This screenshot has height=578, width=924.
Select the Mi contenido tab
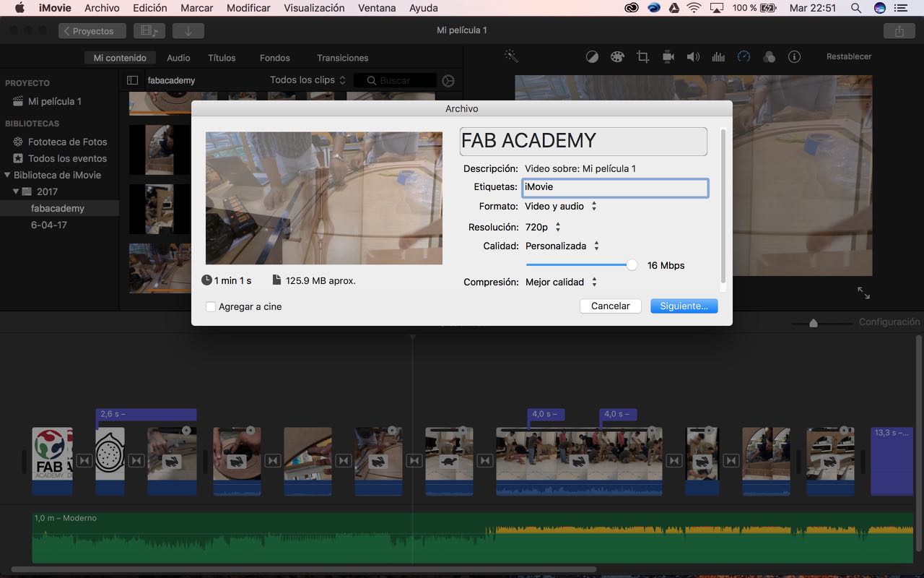coord(120,58)
